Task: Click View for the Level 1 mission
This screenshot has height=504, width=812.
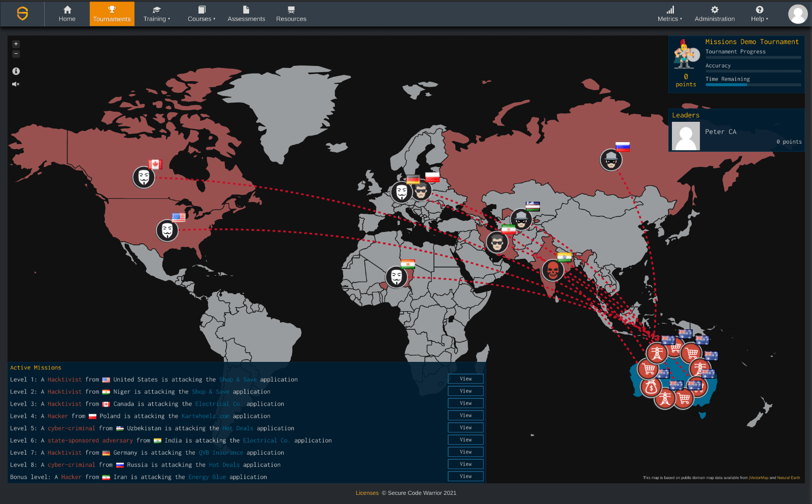Action: pos(465,379)
